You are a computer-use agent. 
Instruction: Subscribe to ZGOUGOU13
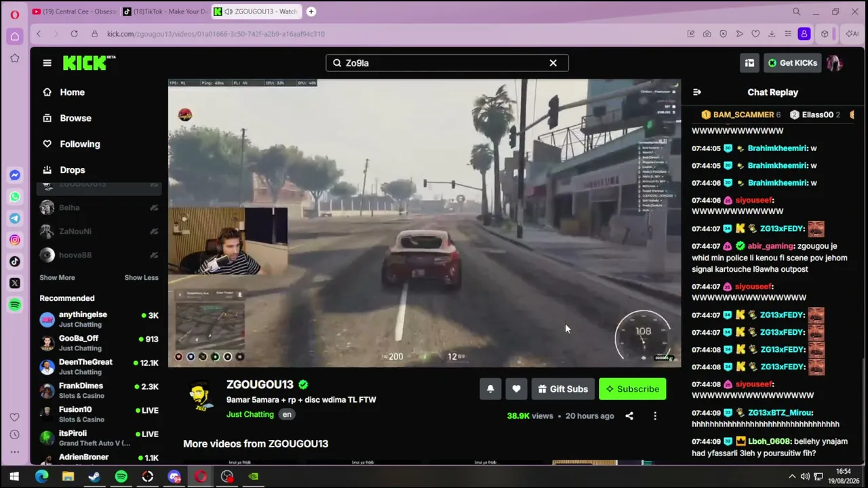click(632, 389)
